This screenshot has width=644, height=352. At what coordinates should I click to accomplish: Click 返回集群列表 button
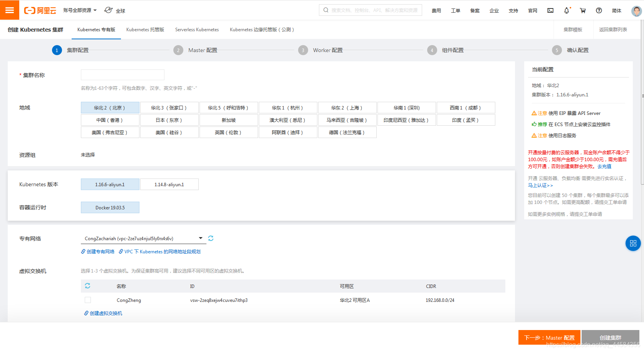pos(613,29)
